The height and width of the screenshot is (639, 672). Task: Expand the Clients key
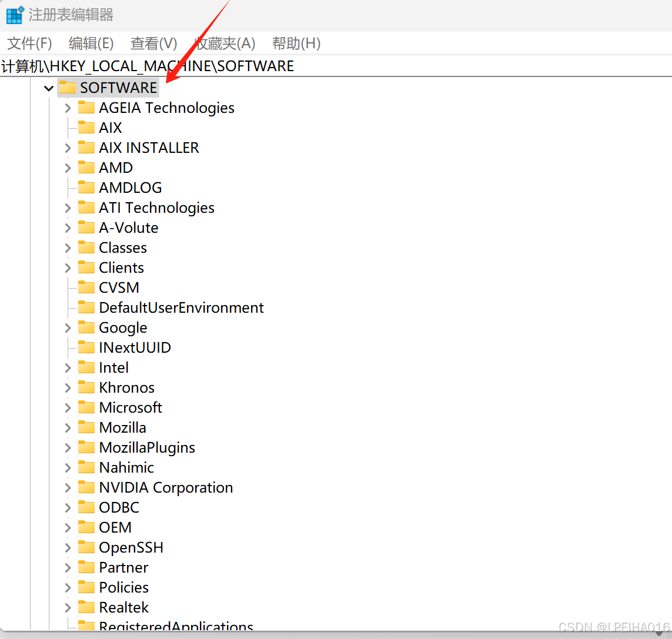pyautogui.click(x=68, y=268)
